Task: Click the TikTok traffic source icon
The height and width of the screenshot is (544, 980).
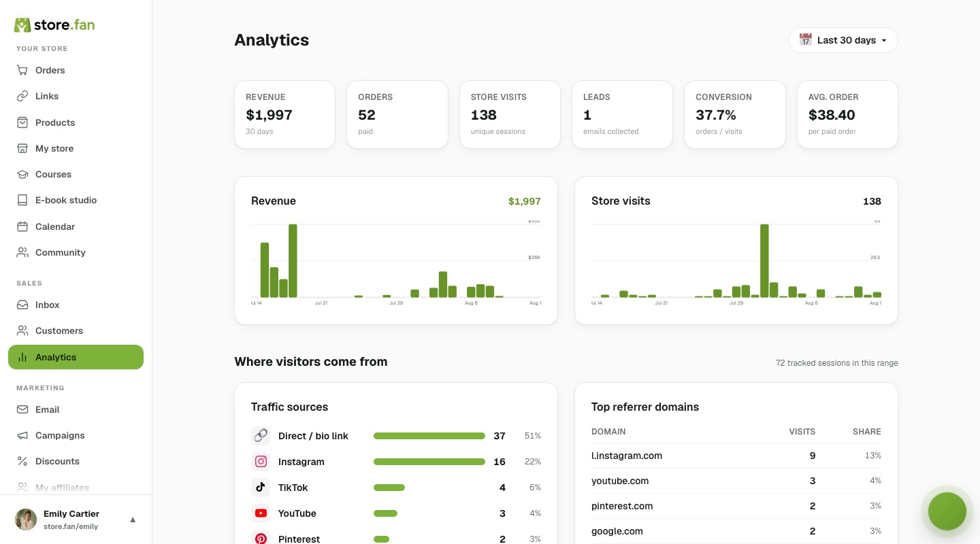Action: pos(261,488)
